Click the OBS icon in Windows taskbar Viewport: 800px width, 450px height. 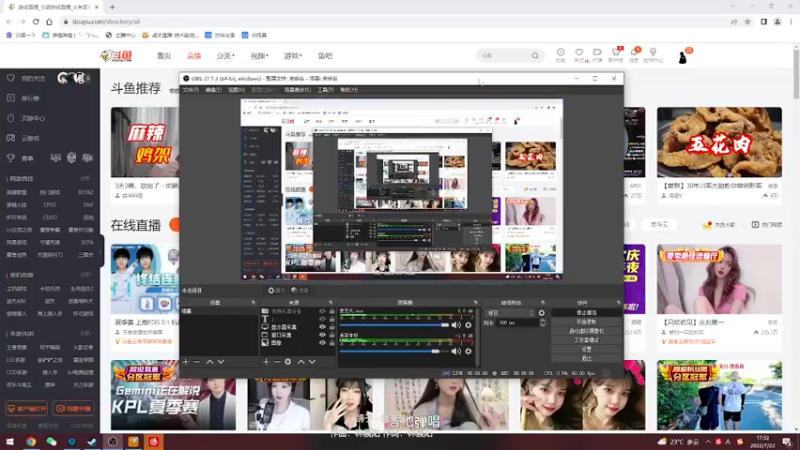[x=113, y=442]
